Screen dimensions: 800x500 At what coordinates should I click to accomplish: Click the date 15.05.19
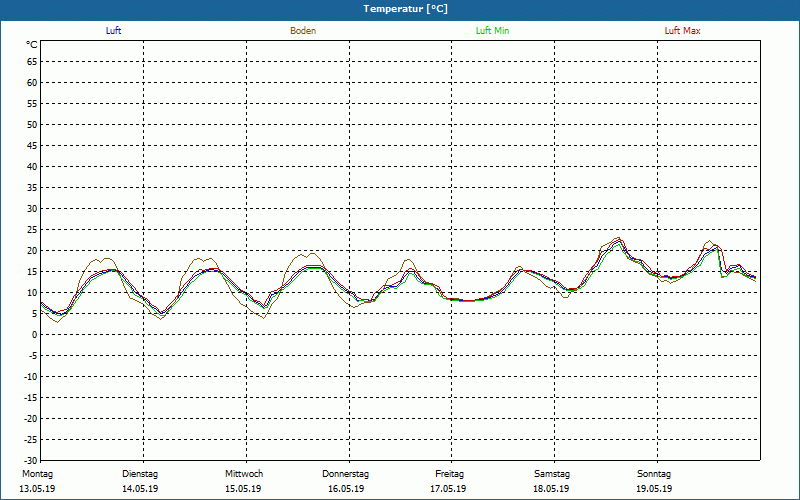243,489
